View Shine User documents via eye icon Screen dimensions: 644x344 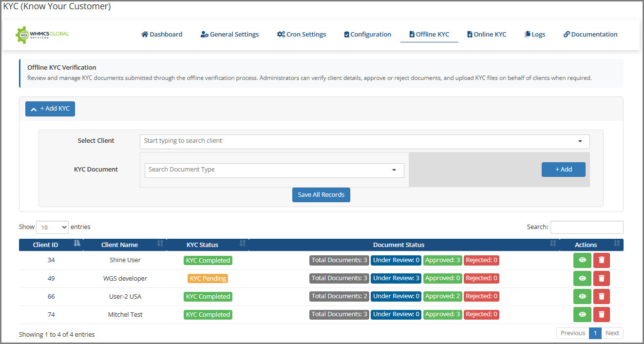tap(582, 260)
